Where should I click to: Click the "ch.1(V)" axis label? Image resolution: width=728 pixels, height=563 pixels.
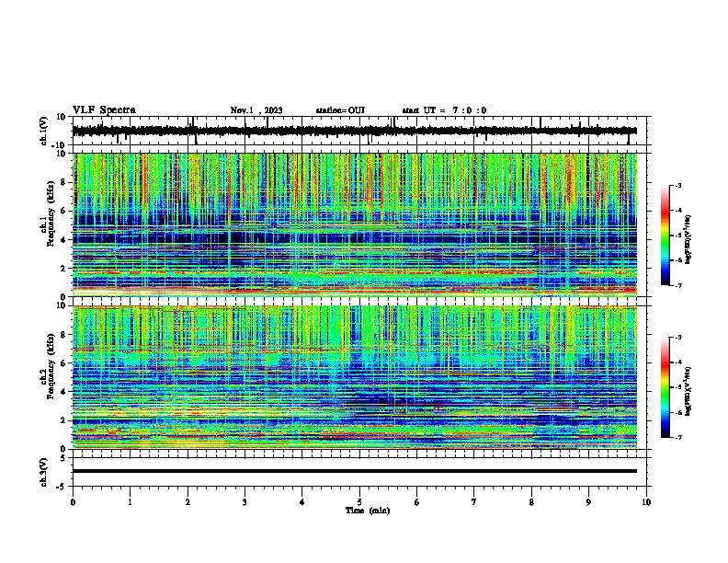[44, 131]
